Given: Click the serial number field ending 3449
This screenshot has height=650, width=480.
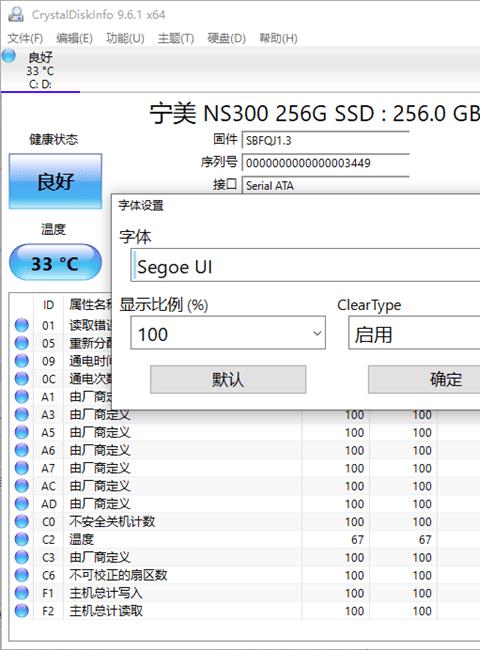Looking at the screenshot, I should coord(325,163).
